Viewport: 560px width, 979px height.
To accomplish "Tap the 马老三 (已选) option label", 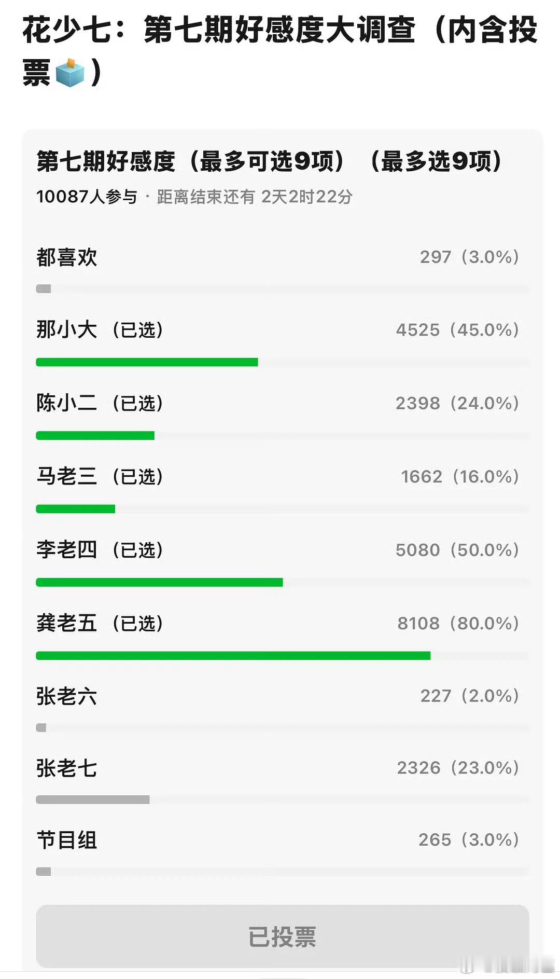I will coord(100,476).
